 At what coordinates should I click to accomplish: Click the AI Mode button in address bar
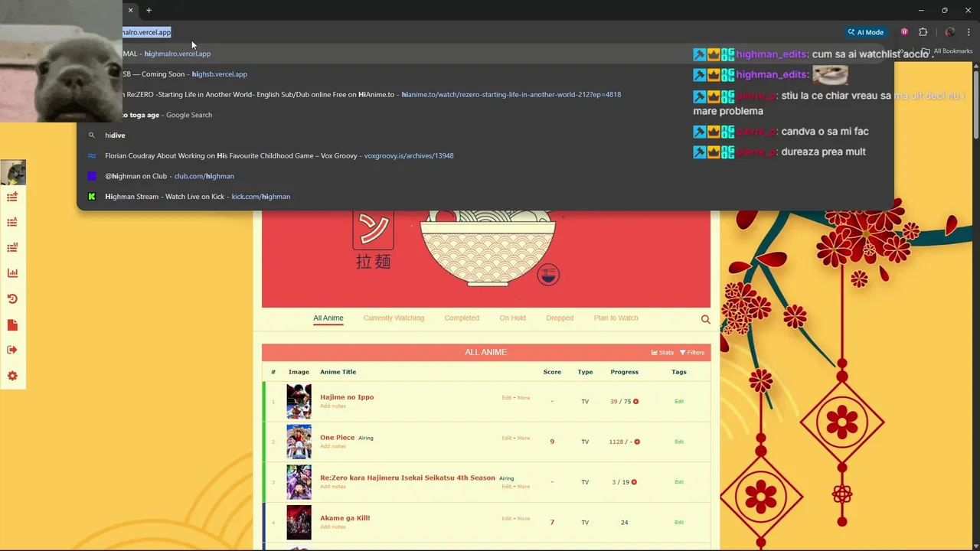tap(866, 32)
